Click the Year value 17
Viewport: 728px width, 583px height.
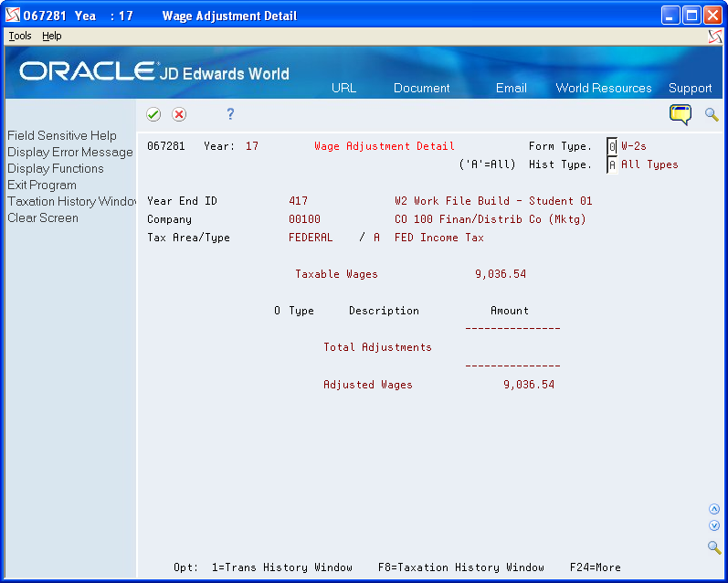pyautogui.click(x=251, y=146)
